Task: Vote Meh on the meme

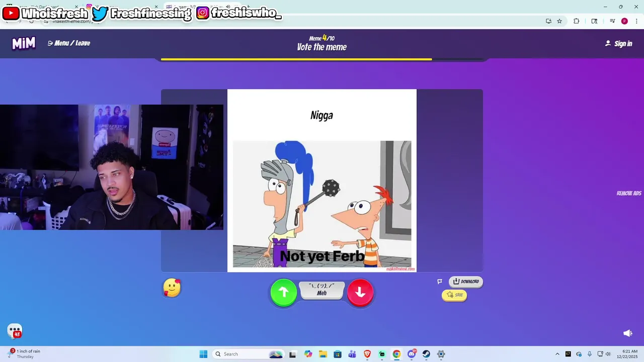Action: tap(322, 290)
